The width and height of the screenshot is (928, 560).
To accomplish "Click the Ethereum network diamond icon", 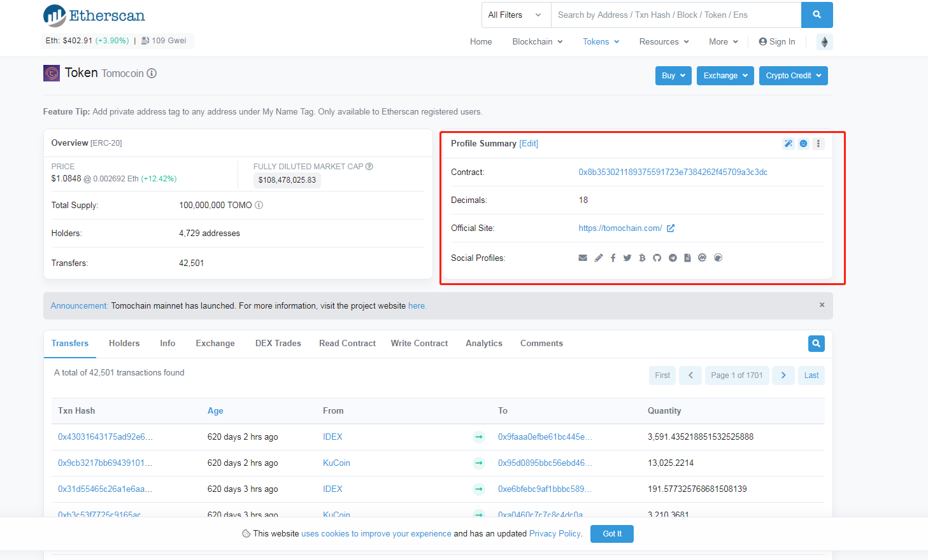I will point(824,42).
